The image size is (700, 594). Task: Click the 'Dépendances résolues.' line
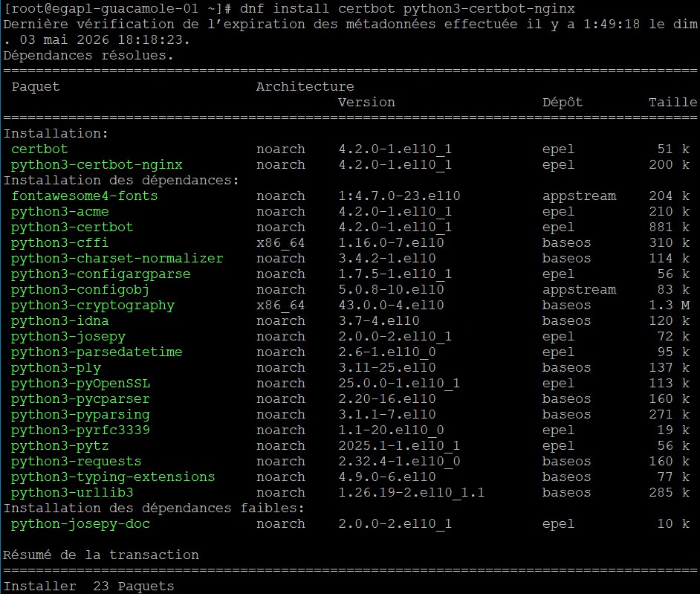(88, 55)
